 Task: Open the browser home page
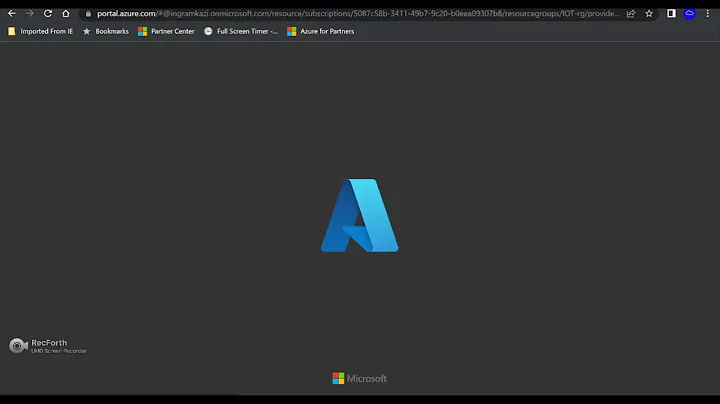pyautogui.click(x=66, y=13)
